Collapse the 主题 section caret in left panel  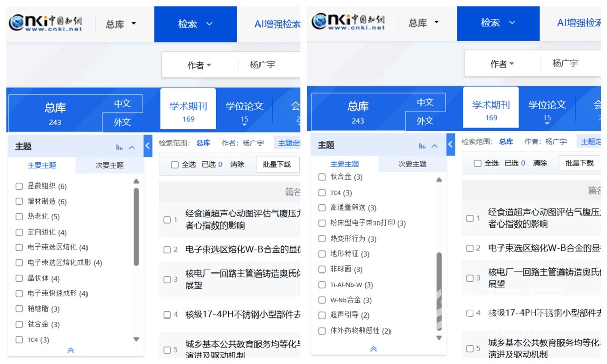point(132,147)
